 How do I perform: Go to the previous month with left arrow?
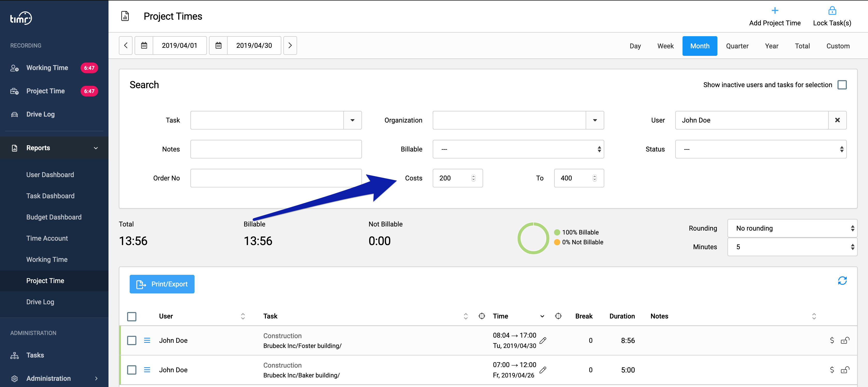click(126, 45)
